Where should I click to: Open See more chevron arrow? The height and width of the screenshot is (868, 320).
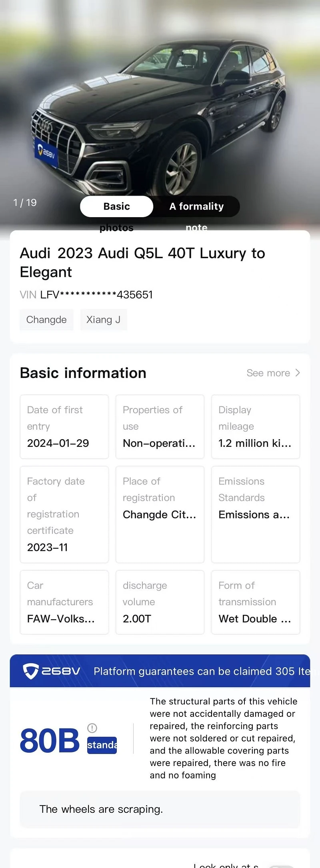point(298,373)
